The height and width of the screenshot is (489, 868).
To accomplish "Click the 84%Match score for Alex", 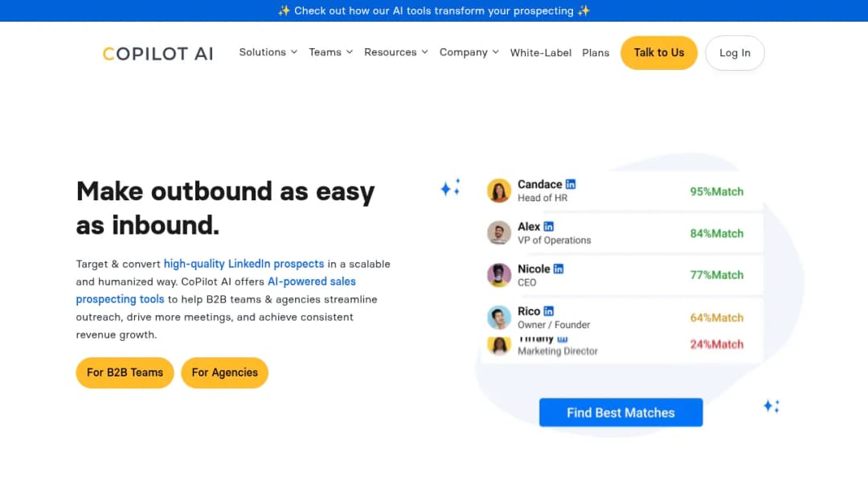I will pos(716,234).
